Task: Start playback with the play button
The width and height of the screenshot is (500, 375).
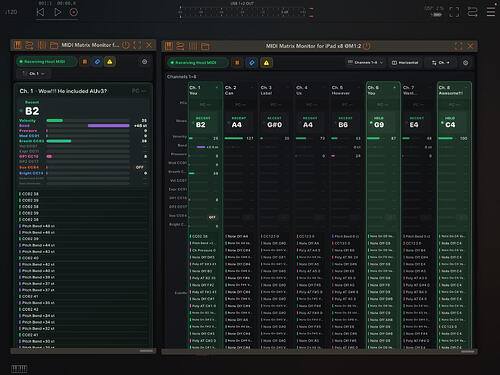Action: coord(57,12)
